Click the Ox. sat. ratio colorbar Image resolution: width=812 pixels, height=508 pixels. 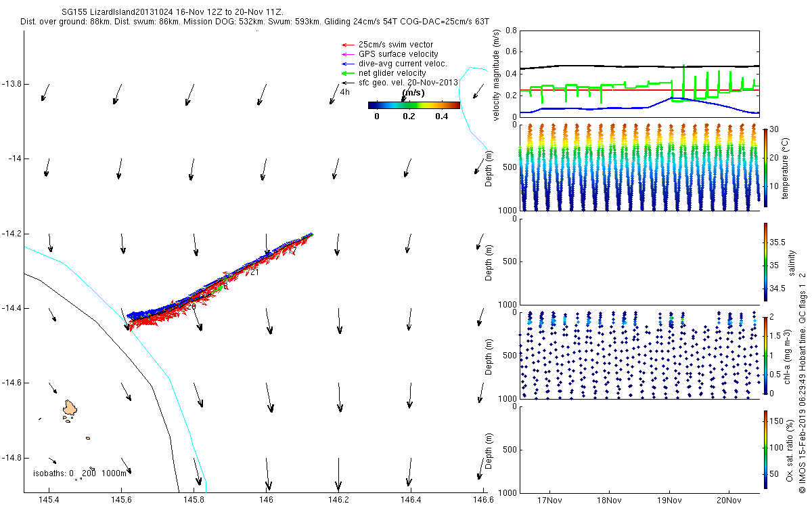tap(765, 448)
